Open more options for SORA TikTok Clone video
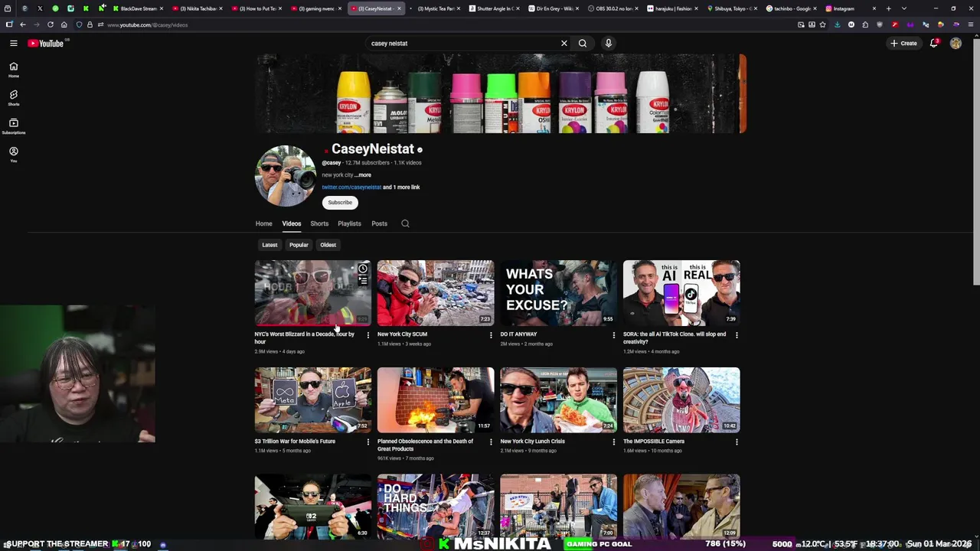980x551 pixels. [737, 335]
